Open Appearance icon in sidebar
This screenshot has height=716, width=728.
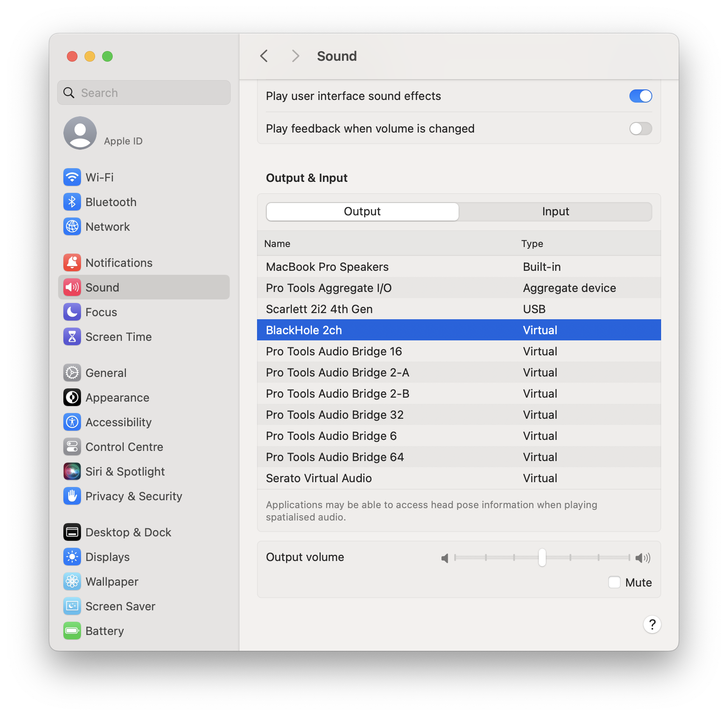point(72,398)
